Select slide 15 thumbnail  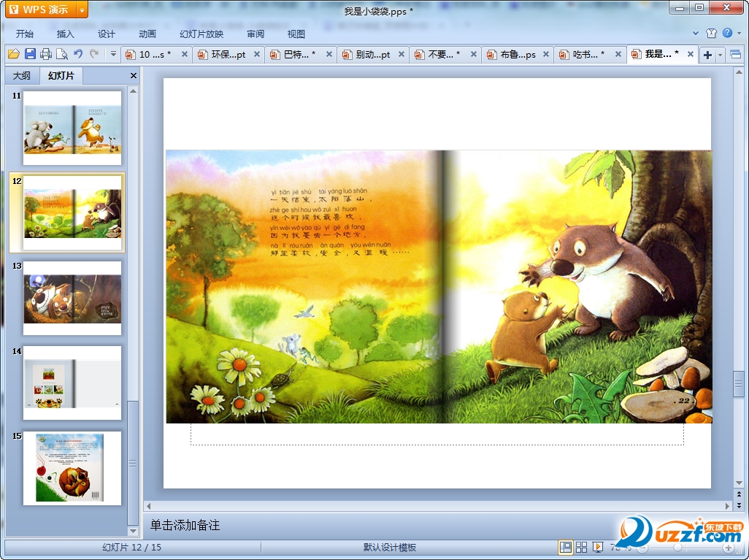click(x=72, y=468)
